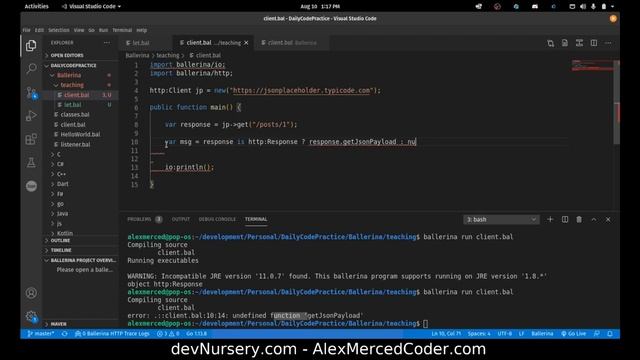Open Run and Debug view
The image size is (640, 360).
(31, 116)
